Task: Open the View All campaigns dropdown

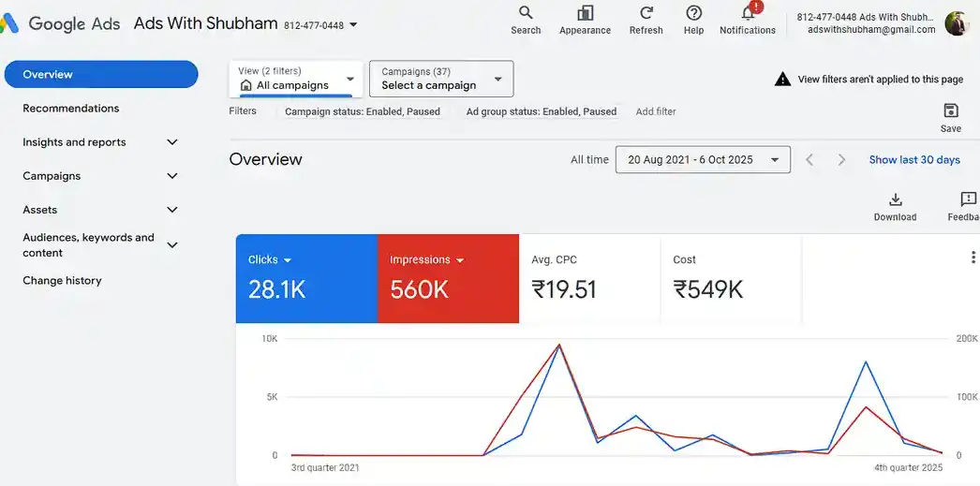Action: [296, 79]
